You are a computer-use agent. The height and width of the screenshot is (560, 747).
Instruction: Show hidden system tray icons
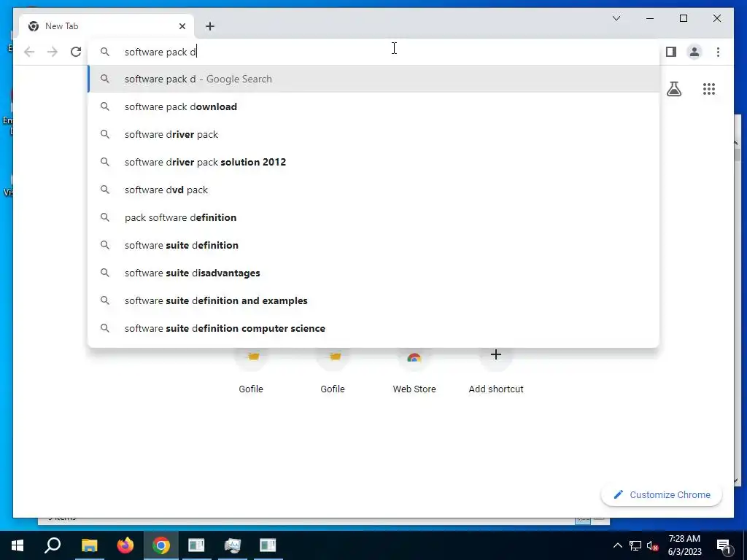click(x=617, y=545)
